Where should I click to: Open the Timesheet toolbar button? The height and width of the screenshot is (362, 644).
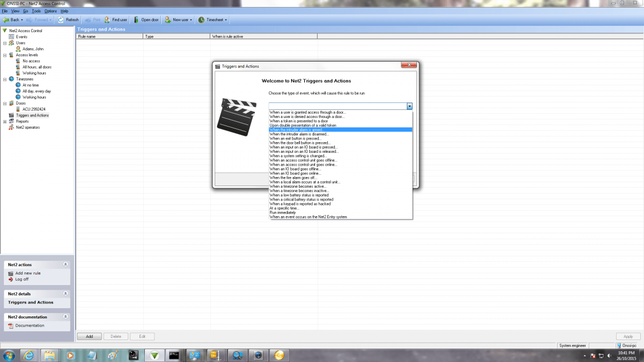[x=213, y=20]
